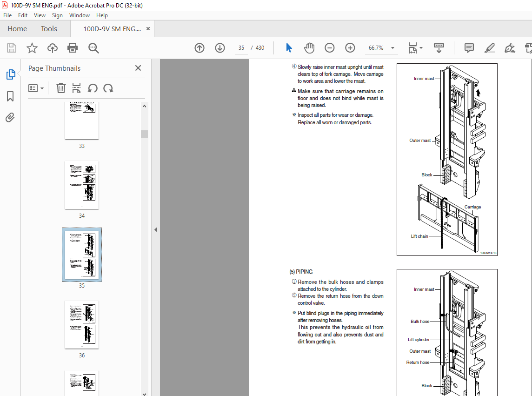Click the Print Pages thumbnail-panel icon
Screen dimensions: 532x396
pyautogui.click(x=76, y=88)
